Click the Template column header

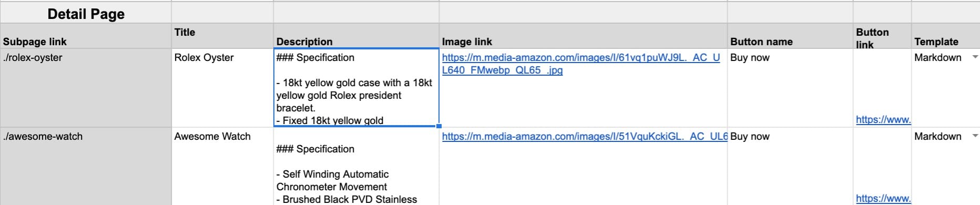tap(945, 36)
